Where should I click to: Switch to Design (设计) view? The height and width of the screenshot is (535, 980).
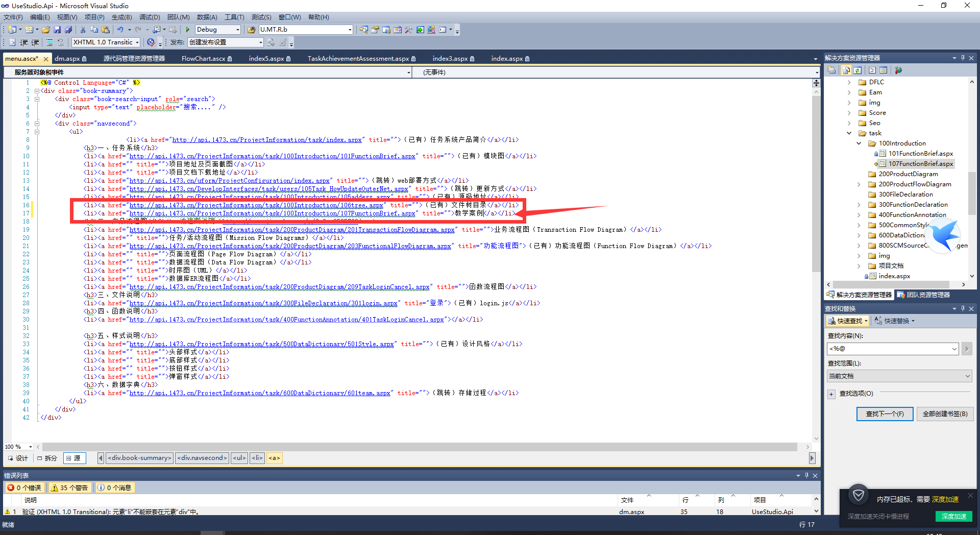point(18,458)
